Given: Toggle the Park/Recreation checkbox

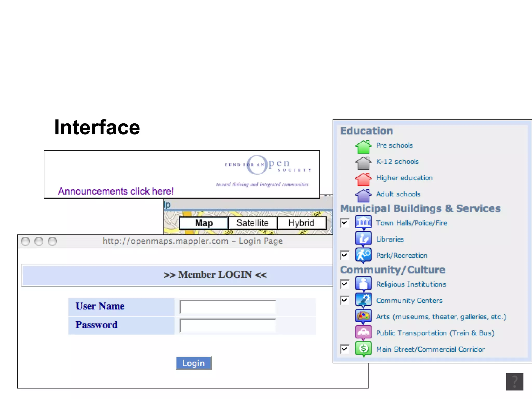Looking at the screenshot, I should click(344, 255).
